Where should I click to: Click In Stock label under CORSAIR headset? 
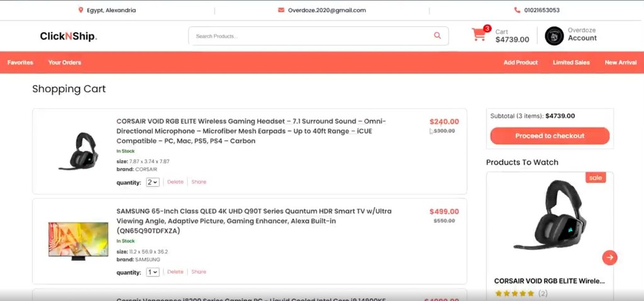pyautogui.click(x=125, y=151)
